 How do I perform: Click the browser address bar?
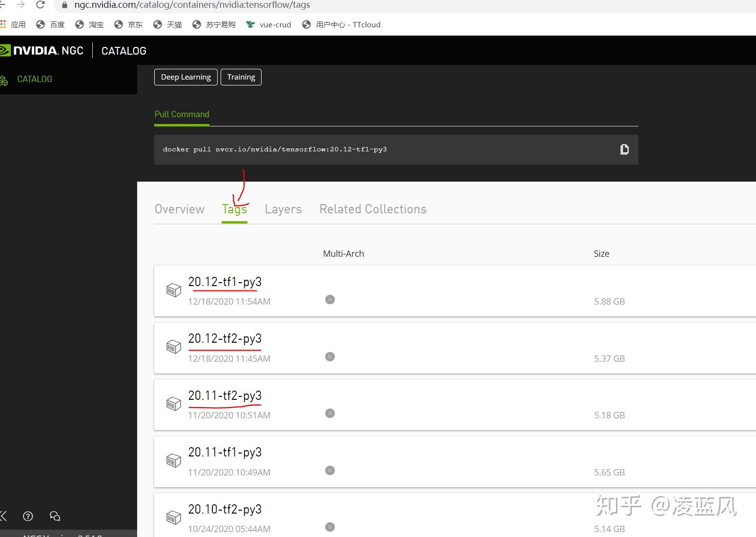pyautogui.click(x=195, y=5)
